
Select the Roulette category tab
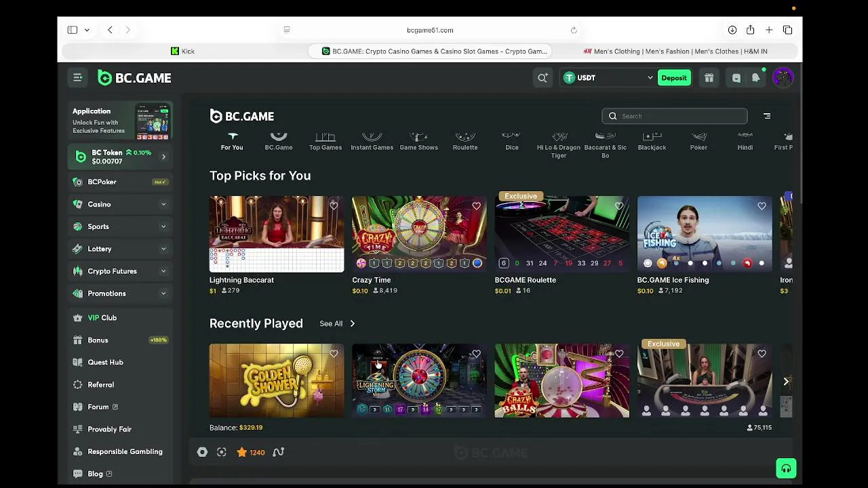pyautogui.click(x=465, y=142)
